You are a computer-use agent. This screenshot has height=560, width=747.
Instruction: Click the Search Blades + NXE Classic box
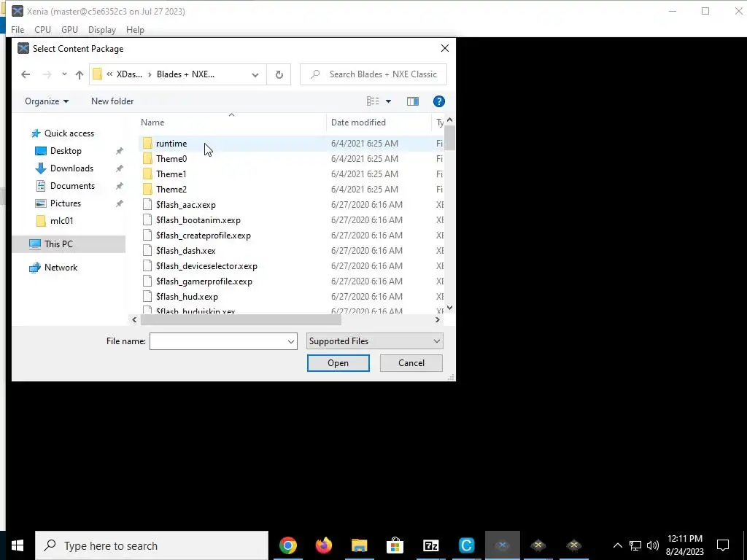click(x=373, y=74)
